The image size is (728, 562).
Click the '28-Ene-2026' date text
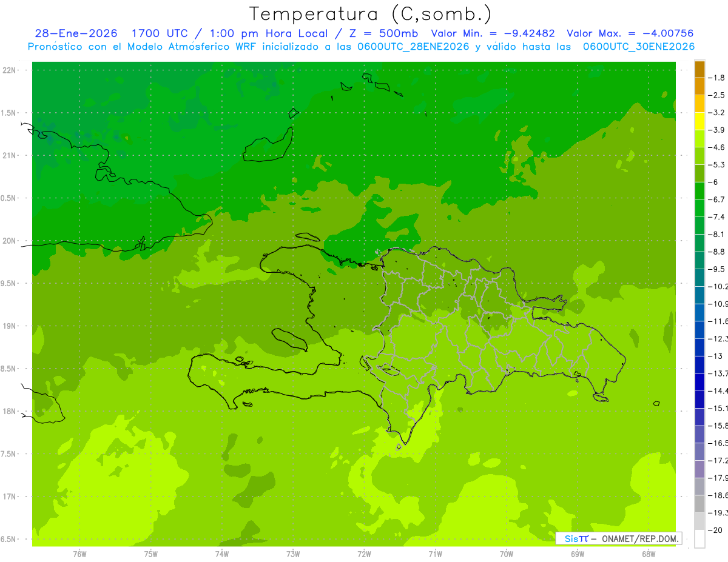[76, 33]
